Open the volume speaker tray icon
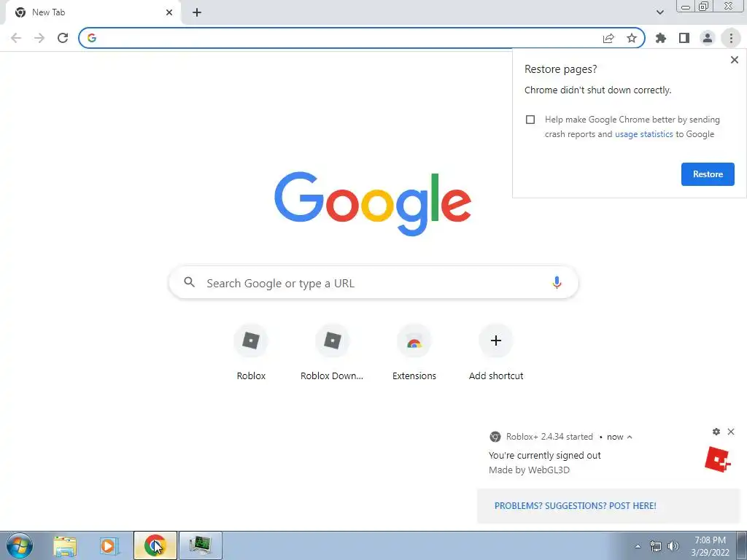 [673, 546]
